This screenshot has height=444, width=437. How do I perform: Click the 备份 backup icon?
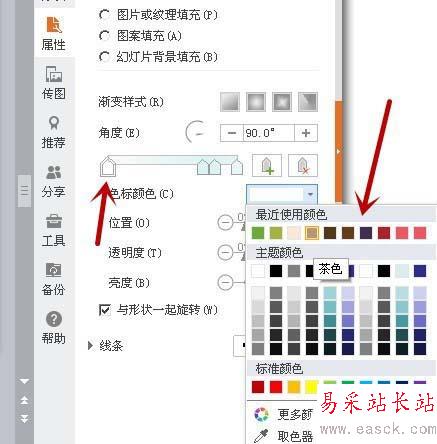54,279
